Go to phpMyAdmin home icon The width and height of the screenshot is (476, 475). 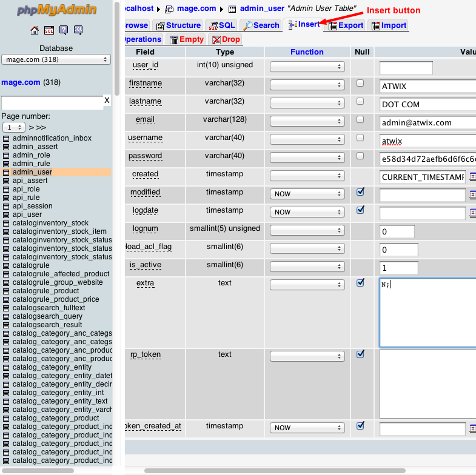pyautogui.click(x=35, y=30)
